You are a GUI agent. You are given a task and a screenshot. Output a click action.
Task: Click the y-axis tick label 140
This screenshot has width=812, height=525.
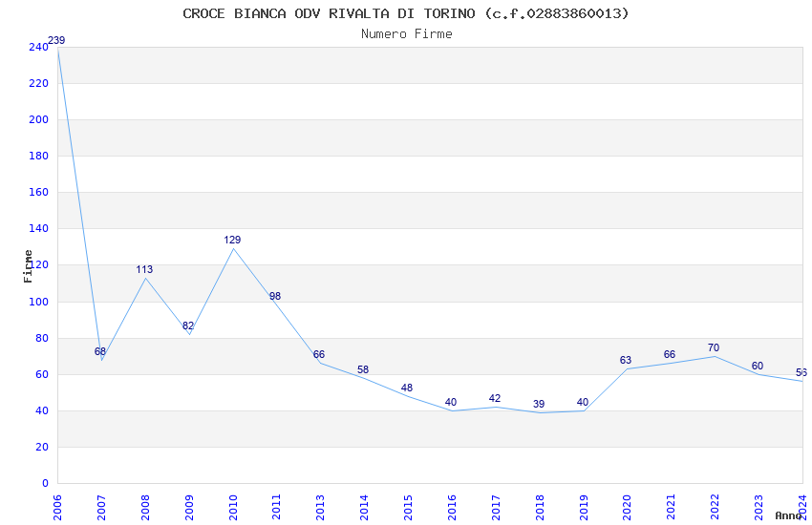click(x=39, y=228)
